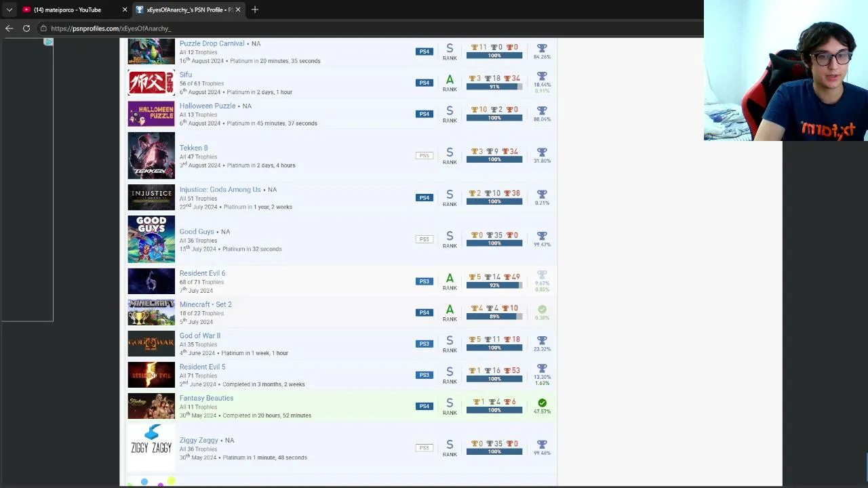This screenshot has height=488, width=868.
Task: Click the light green checkmark for Minecraft - Set 2
Action: pyautogui.click(x=542, y=309)
